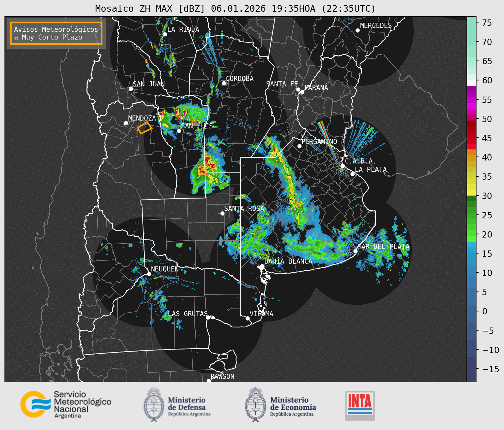Screen dimensions: 504x430
Task: Click the Mendoza city marker dot
Action: (126, 123)
